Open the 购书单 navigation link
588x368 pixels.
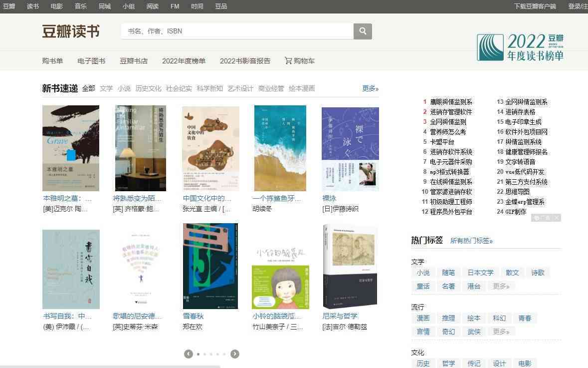click(x=52, y=61)
